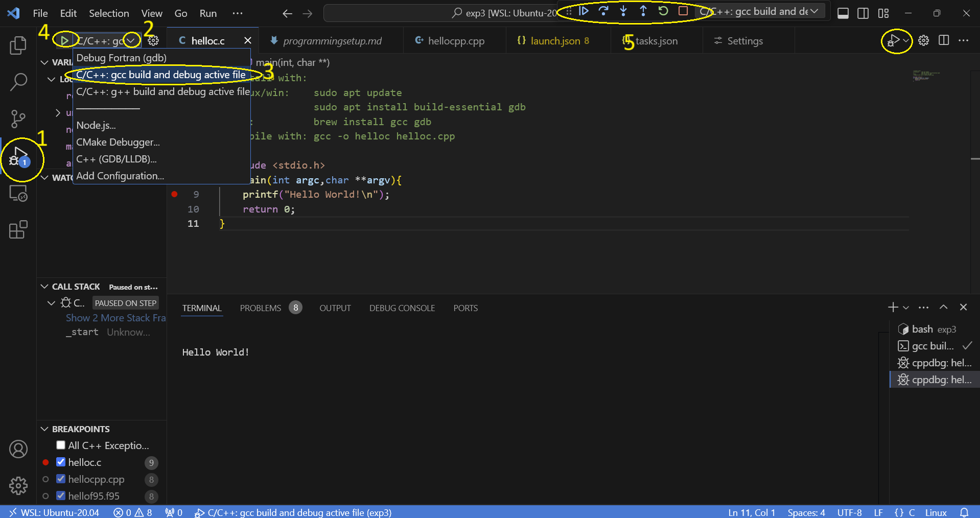
Task: Open Search in the activity bar
Action: point(18,82)
